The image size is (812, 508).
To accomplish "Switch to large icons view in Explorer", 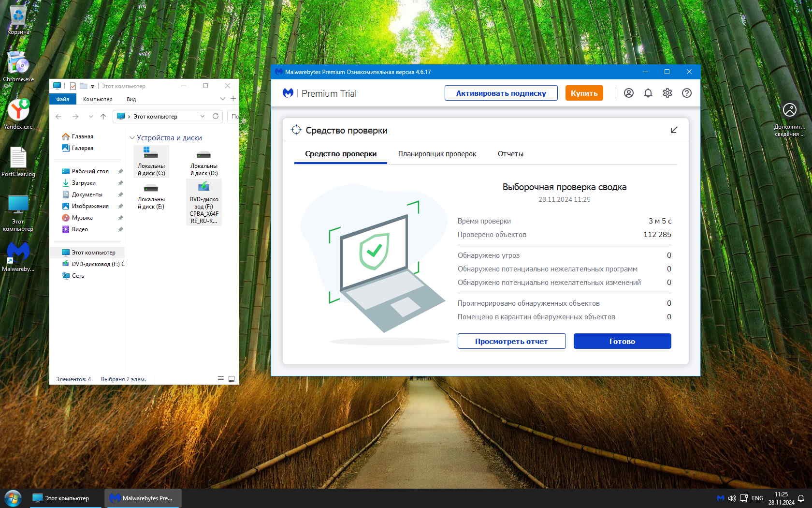I will point(232,379).
